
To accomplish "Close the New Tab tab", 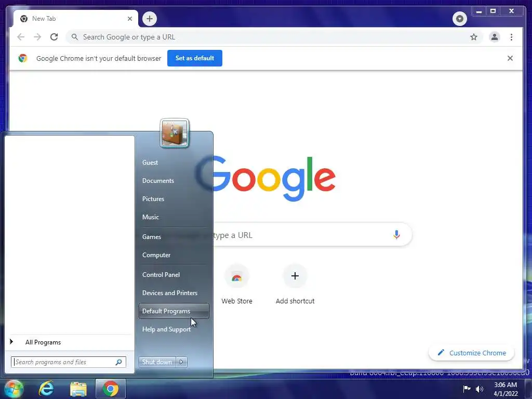I will 129,19.
